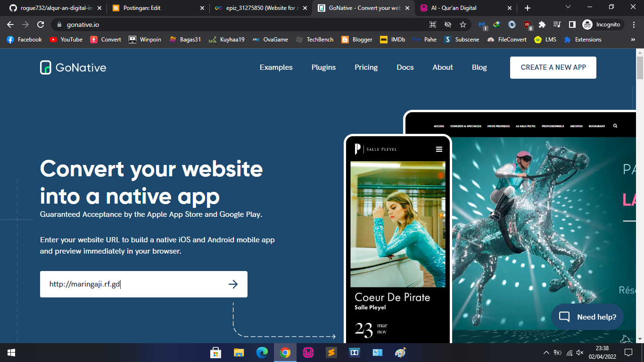Open the IMDb bookmark

click(x=393, y=40)
